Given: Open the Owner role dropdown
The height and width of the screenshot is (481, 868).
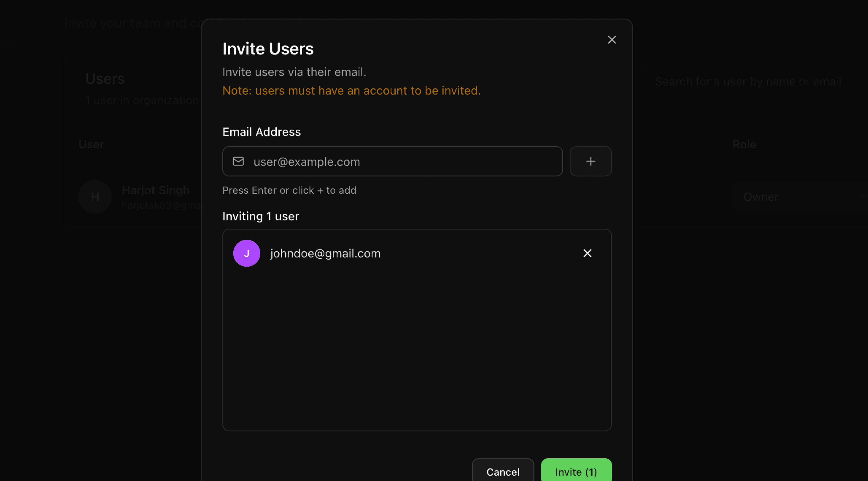Looking at the screenshot, I should pyautogui.click(x=799, y=197).
